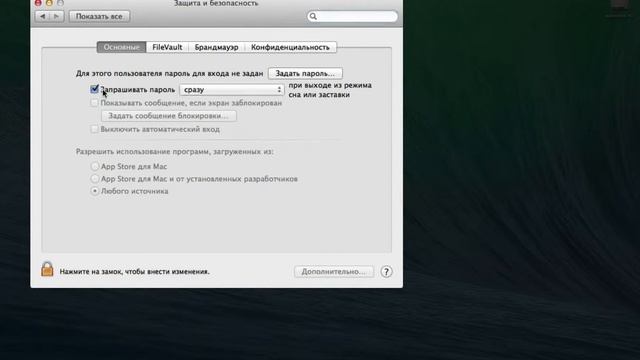Switch to the Основные tab
Screen dimensions: 640x360
pos(121,47)
